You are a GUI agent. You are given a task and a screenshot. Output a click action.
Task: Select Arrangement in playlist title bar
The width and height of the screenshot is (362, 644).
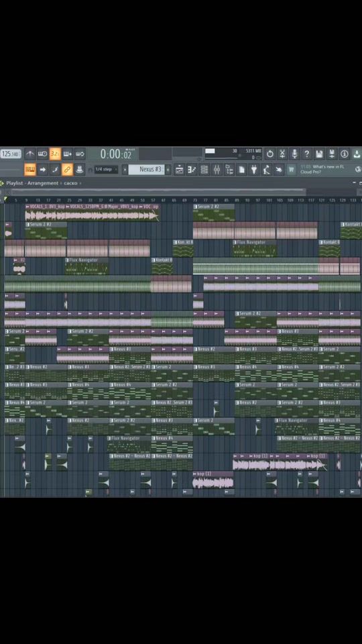(43, 183)
